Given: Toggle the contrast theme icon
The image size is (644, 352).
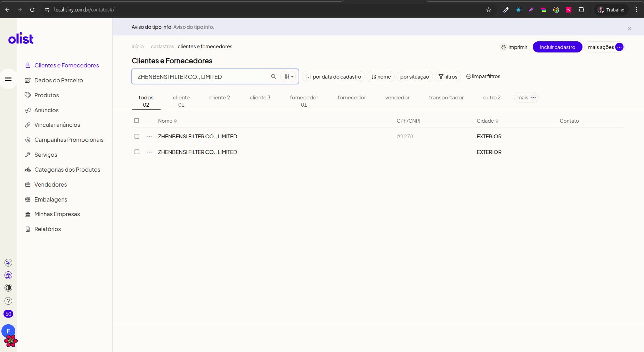Looking at the screenshot, I should (8, 288).
